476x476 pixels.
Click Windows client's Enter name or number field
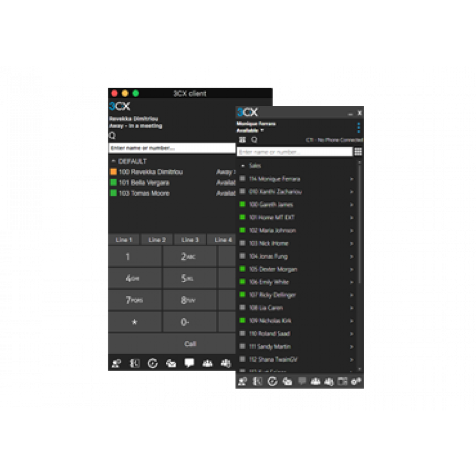(x=295, y=152)
